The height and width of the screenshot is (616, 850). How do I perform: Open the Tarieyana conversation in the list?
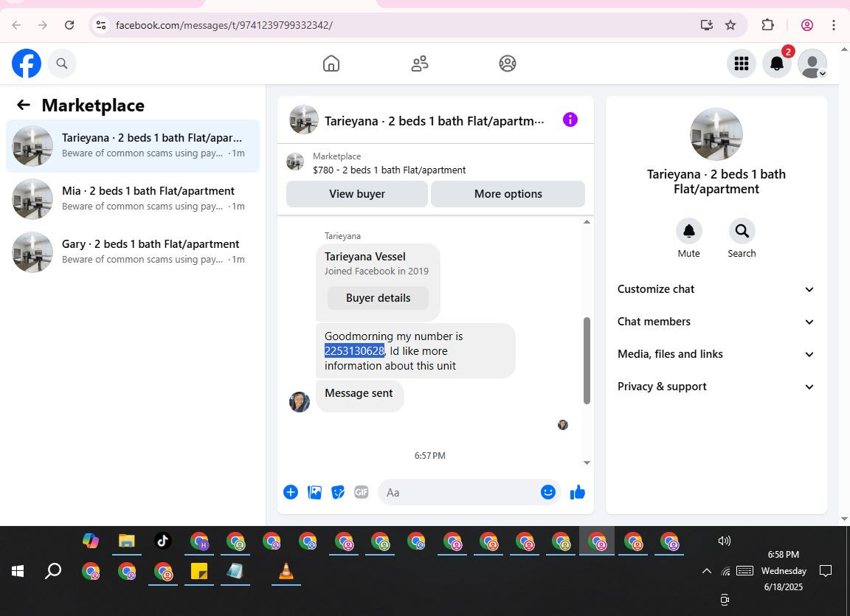[x=133, y=146]
